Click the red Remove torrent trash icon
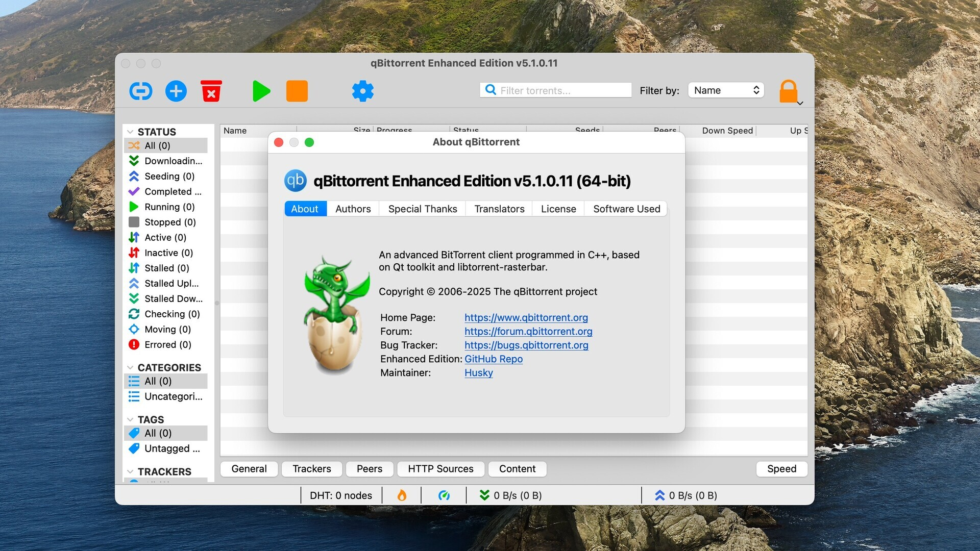This screenshot has width=980, height=551. click(x=211, y=91)
